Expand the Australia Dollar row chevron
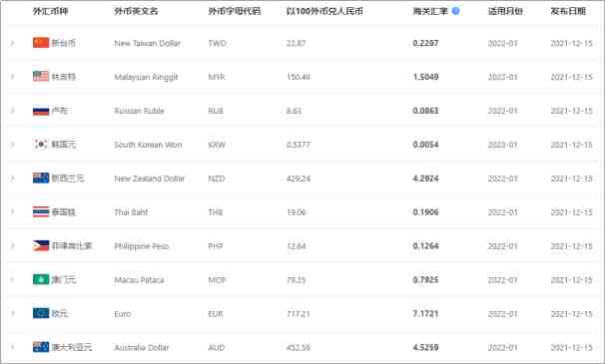Screen dimensions: 605x364 click(12, 347)
